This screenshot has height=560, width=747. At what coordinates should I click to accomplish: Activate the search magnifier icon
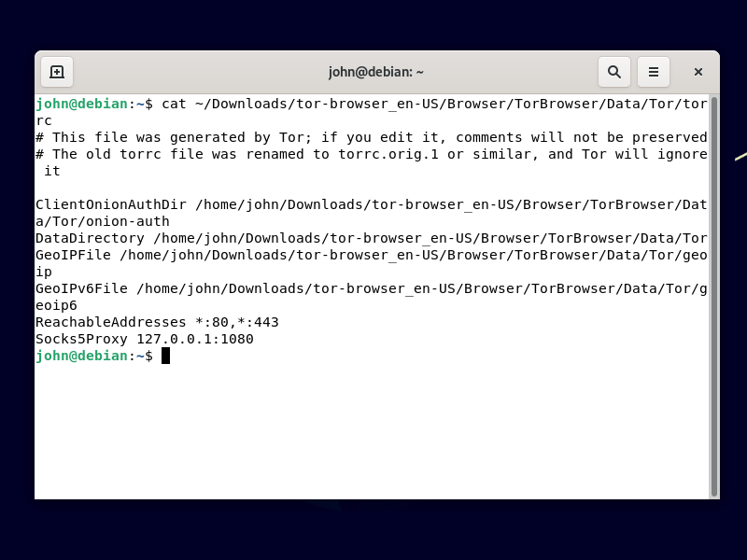(x=614, y=71)
